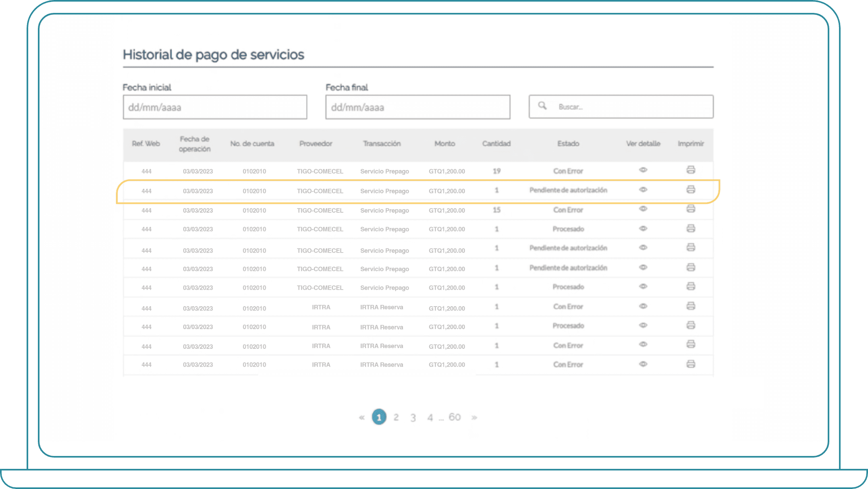The height and width of the screenshot is (489, 868).
Task: Click the Estado column header
Action: (x=568, y=144)
